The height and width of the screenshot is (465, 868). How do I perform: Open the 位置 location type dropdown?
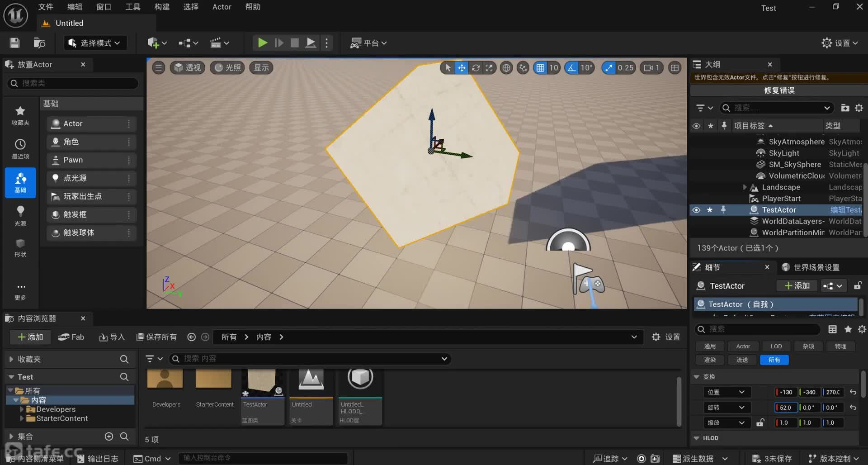click(727, 392)
